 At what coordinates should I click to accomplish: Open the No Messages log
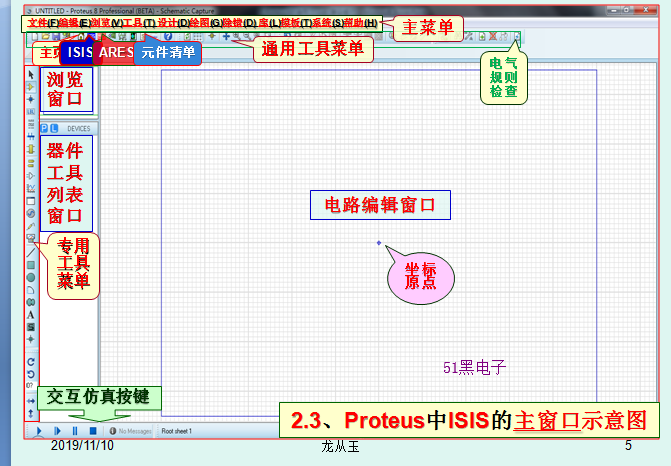[x=131, y=431]
